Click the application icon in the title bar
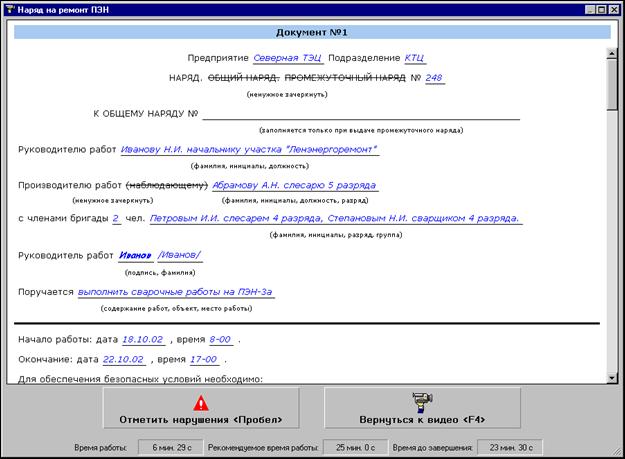The width and height of the screenshot is (625, 459). click(11, 10)
